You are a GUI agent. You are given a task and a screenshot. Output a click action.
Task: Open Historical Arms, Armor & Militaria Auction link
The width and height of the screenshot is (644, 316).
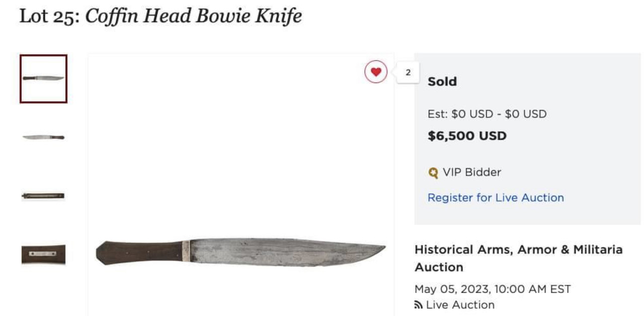(518, 258)
